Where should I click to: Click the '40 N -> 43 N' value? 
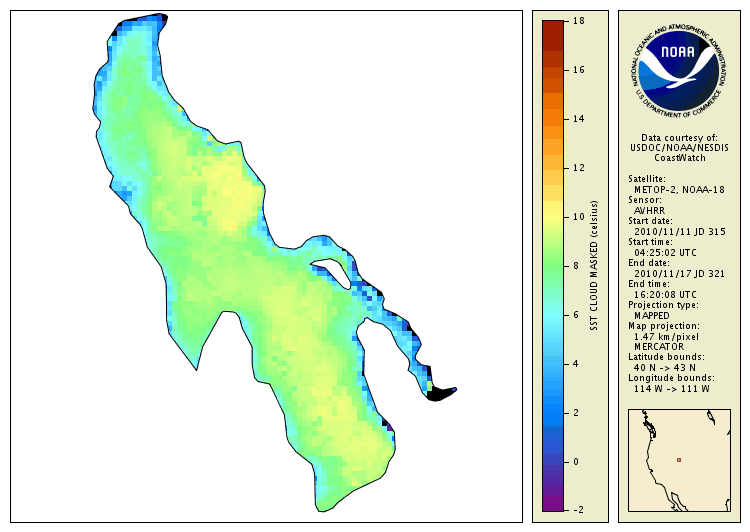665,367
